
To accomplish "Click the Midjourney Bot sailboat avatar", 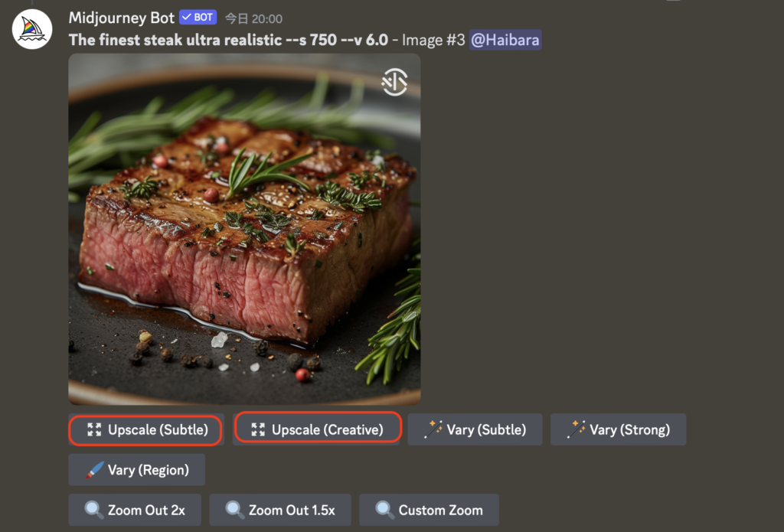I will click(32, 29).
